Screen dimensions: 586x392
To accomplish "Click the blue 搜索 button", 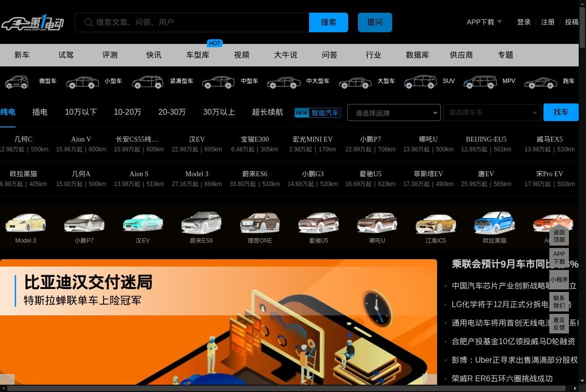I will tap(329, 22).
